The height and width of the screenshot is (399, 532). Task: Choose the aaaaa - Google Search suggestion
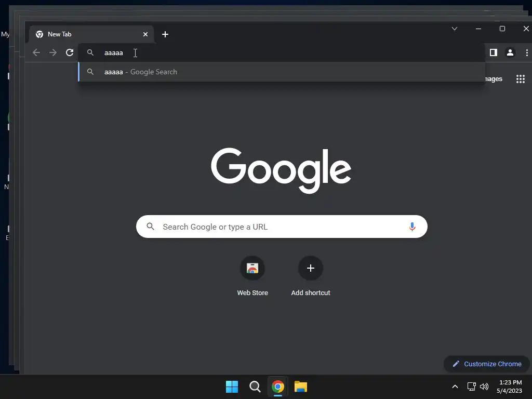pyautogui.click(x=282, y=72)
